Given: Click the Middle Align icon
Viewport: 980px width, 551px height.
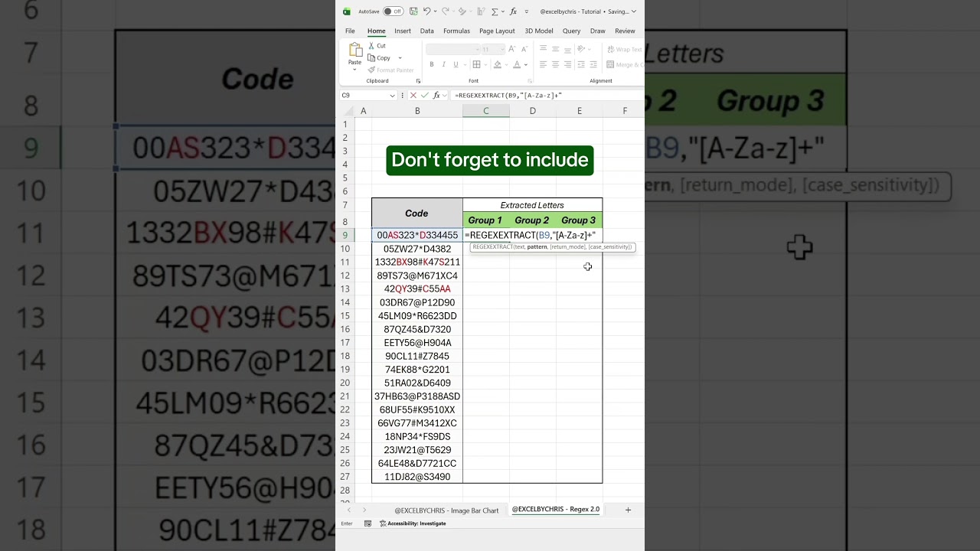Looking at the screenshot, I should (555, 49).
